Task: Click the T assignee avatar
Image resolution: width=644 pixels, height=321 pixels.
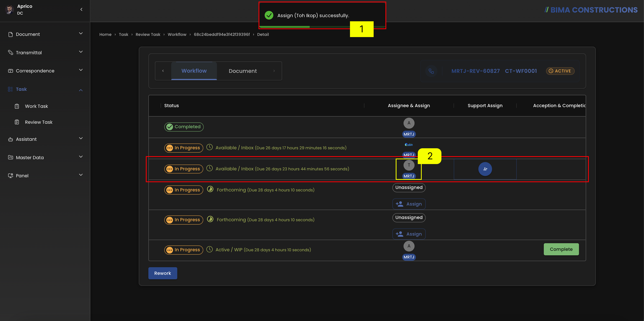Action: pos(409,165)
